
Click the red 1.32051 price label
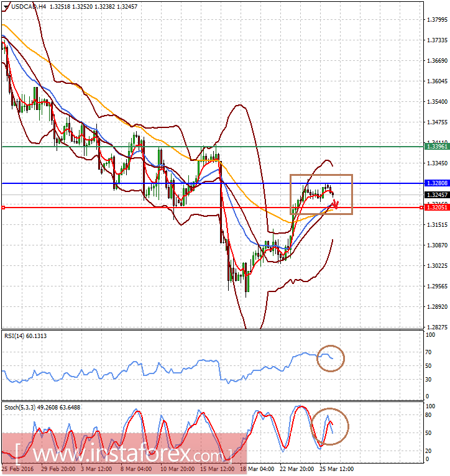click(435, 208)
